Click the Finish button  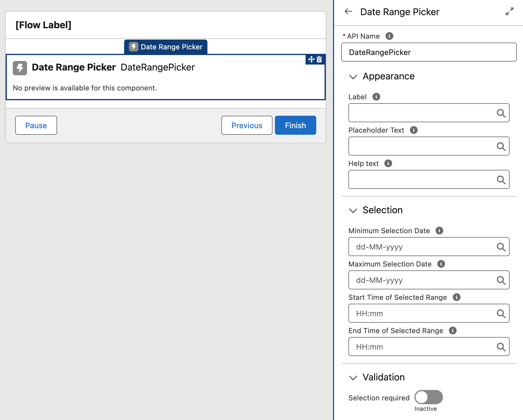(x=295, y=125)
